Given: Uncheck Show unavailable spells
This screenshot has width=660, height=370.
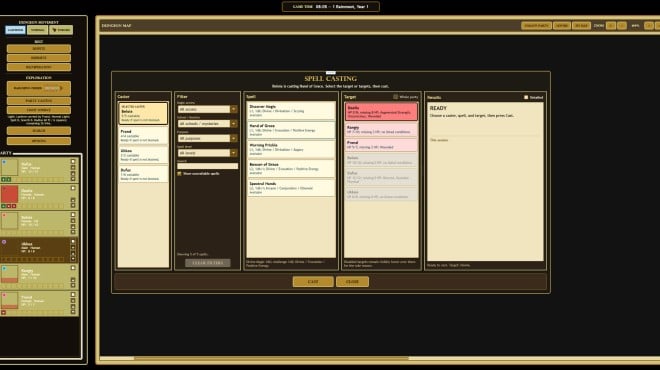Looking at the screenshot, I should point(179,173).
